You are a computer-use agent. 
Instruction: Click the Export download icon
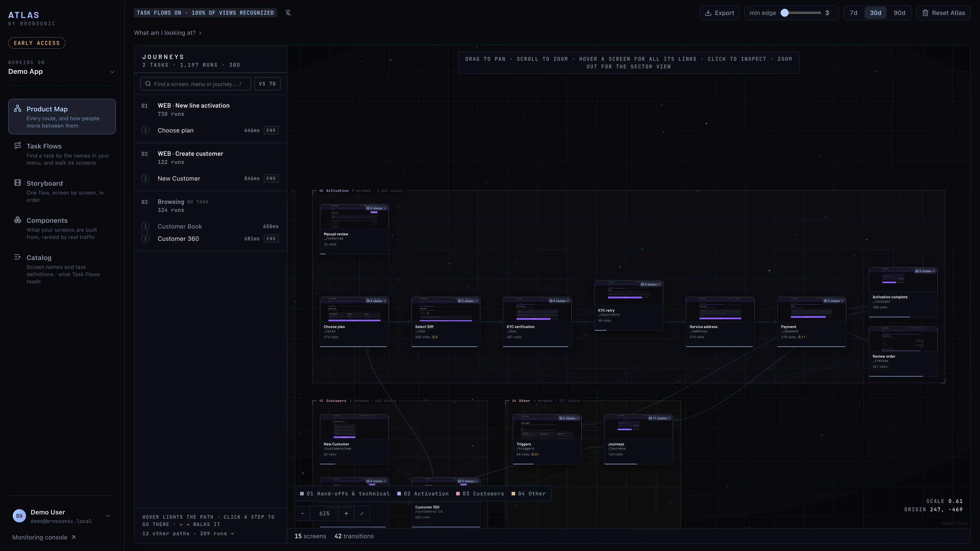coord(708,13)
